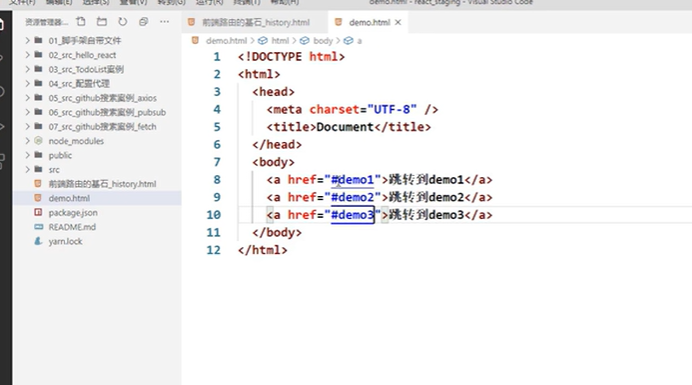Click line number 12 in the gutter

(x=214, y=250)
